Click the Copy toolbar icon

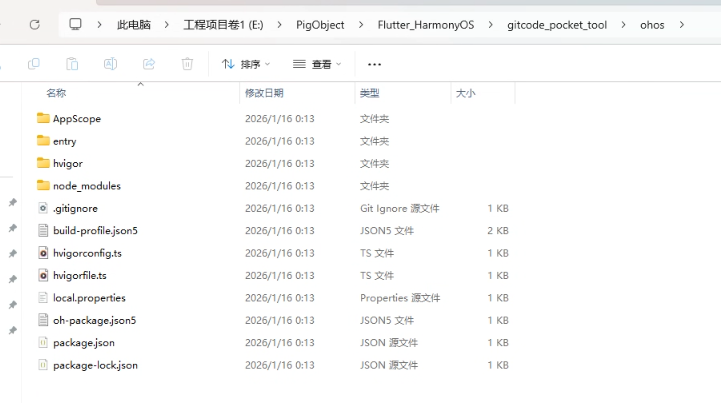click(34, 64)
